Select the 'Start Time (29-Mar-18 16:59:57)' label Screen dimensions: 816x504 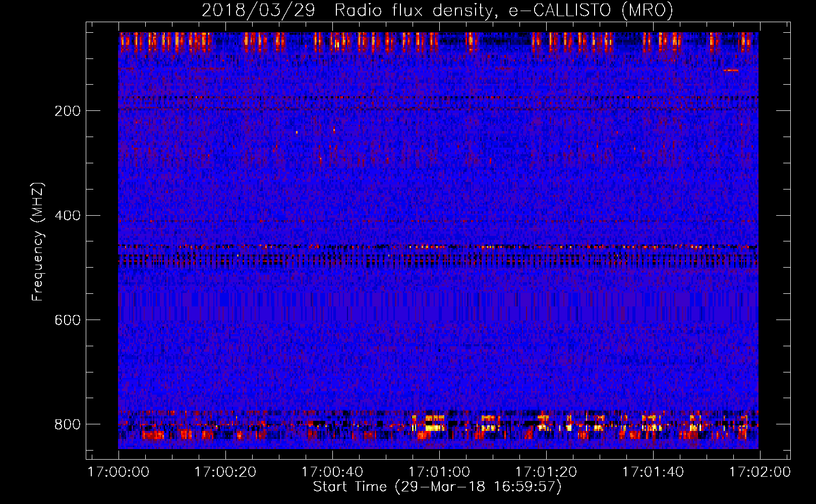(x=437, y=487)
